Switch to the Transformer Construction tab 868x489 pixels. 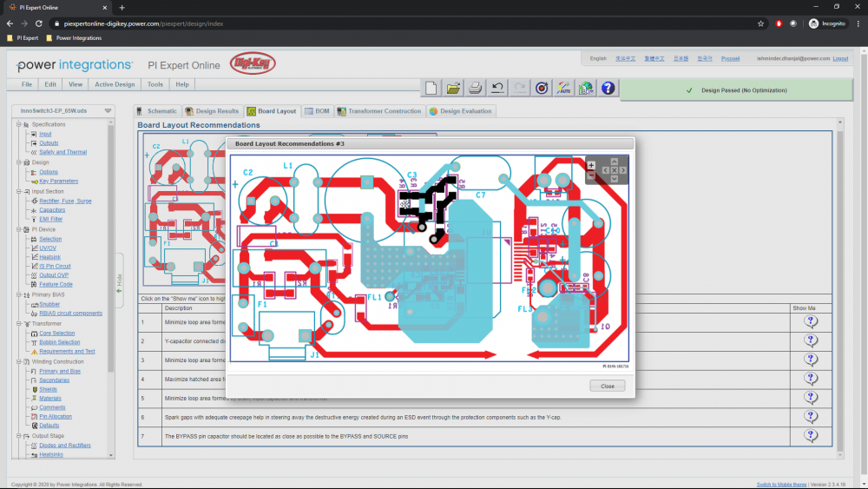pos(380,111)
